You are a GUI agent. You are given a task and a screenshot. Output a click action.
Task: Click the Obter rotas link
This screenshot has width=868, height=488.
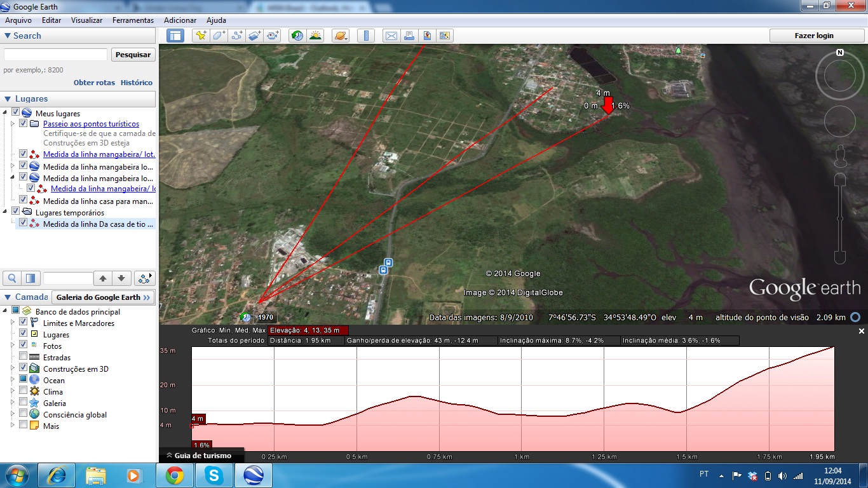94,83
